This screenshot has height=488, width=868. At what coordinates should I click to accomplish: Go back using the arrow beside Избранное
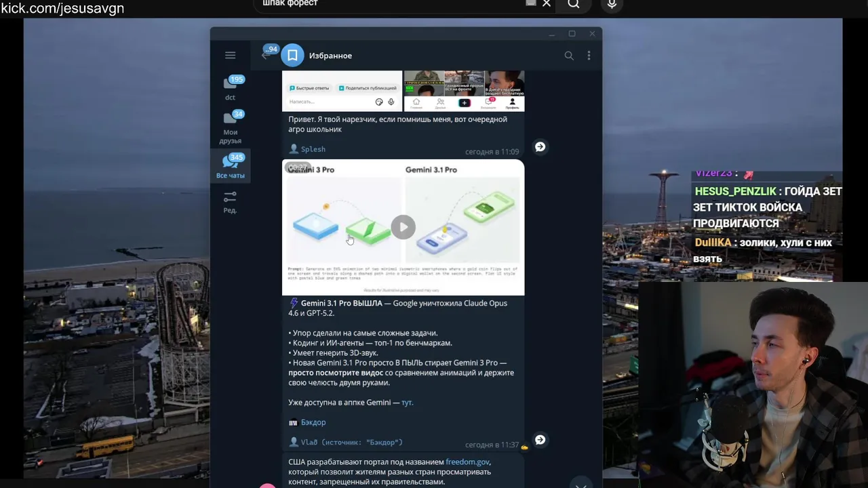[265, 56]
